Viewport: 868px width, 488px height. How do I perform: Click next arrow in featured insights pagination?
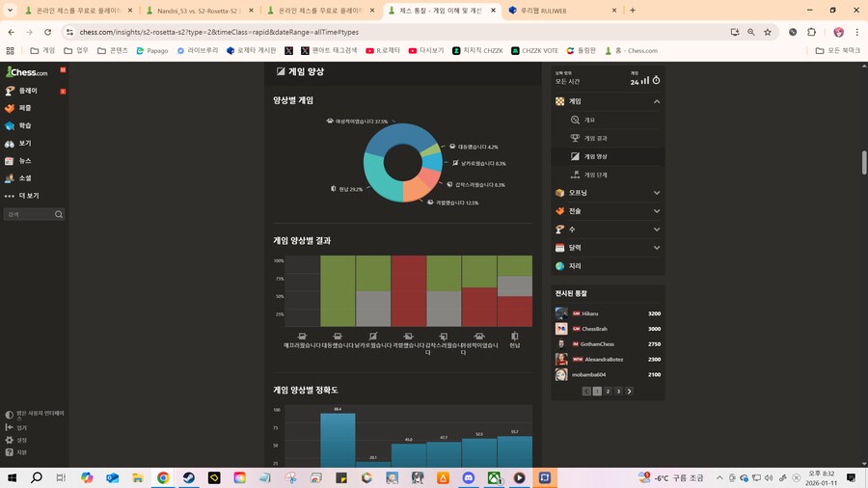coord(630,392)
